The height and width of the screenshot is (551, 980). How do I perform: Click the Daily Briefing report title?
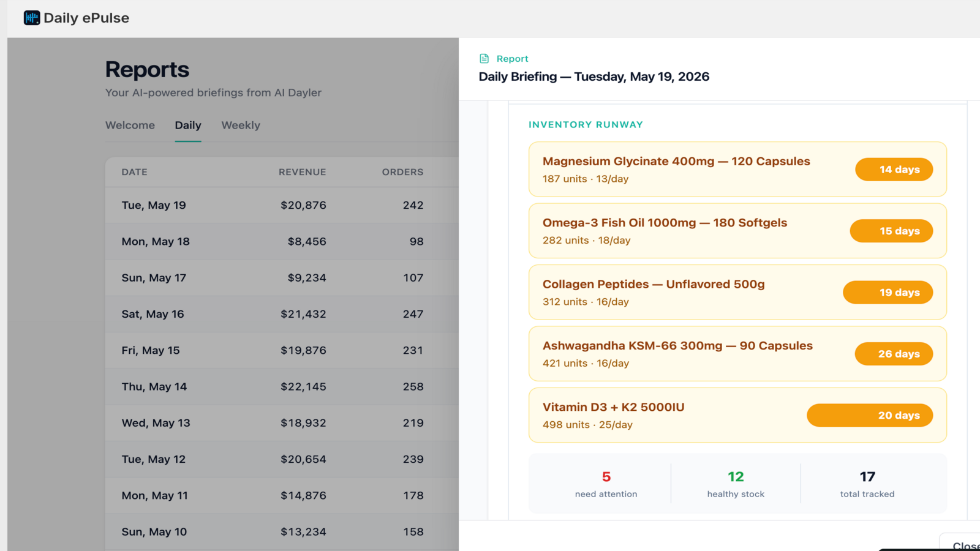[x=594, y=77]
